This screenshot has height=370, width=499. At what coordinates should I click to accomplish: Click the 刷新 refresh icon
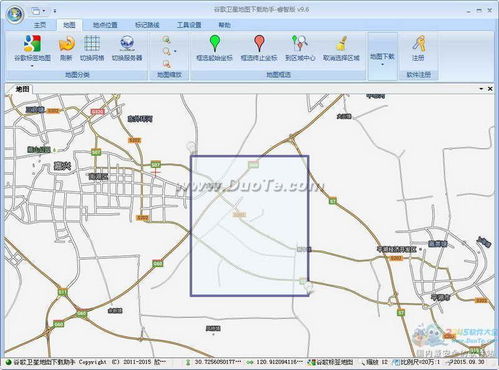[x=67, y=44]
